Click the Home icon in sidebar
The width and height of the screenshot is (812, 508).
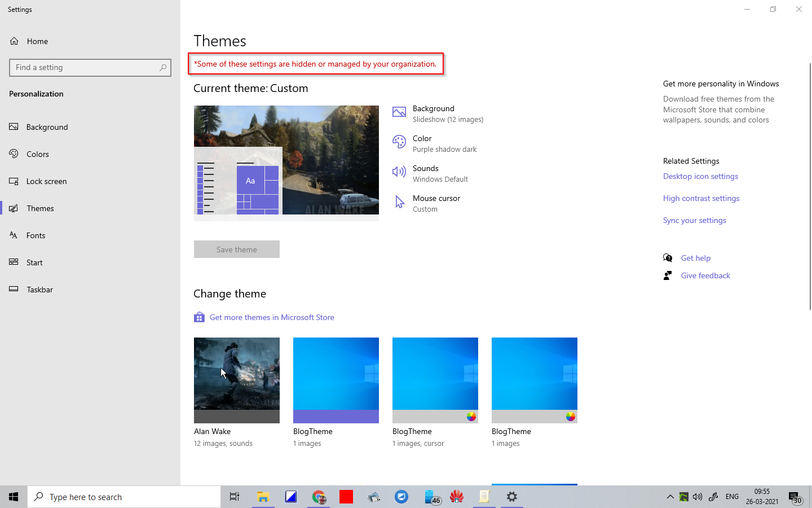coord(14,41)
